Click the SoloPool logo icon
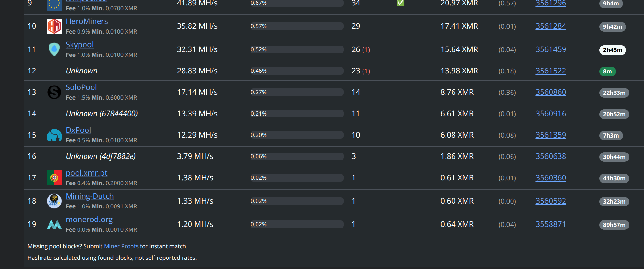 click(x=54, y=92)
